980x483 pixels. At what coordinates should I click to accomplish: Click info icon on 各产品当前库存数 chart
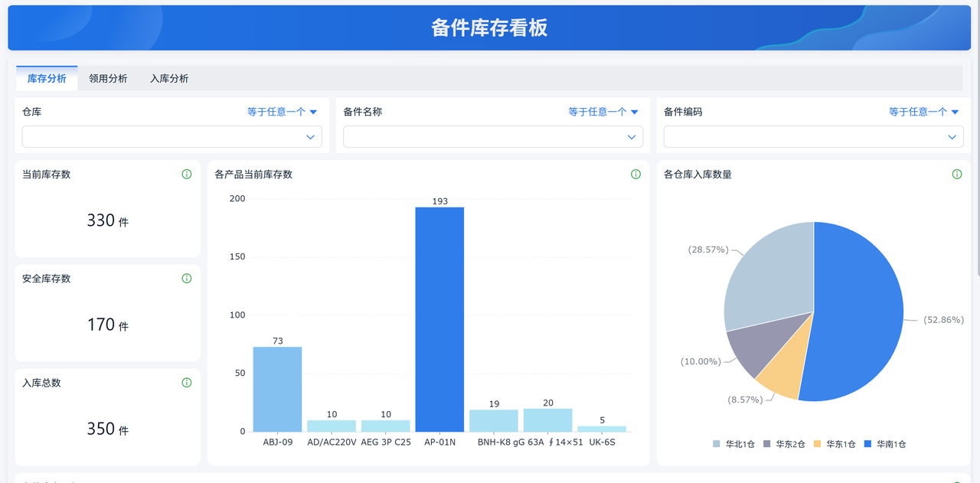pyautogui.click(x=635, y=175)
